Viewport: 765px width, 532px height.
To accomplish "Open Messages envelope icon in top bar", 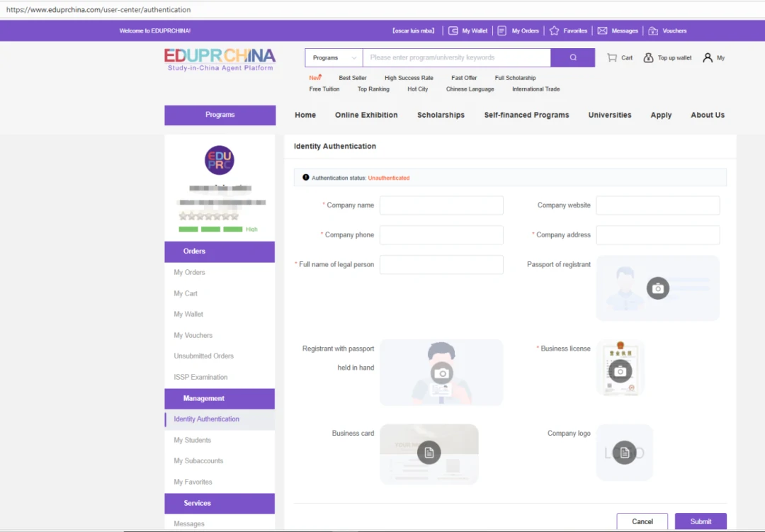I will (602, 31).
